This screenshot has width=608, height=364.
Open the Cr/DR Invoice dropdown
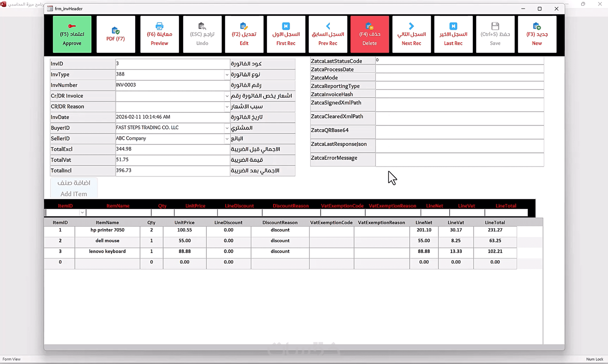coord(227,96)
